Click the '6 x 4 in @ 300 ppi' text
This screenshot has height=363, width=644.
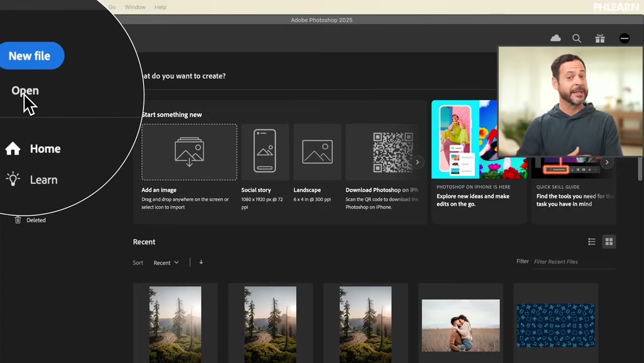pos(312,199)
